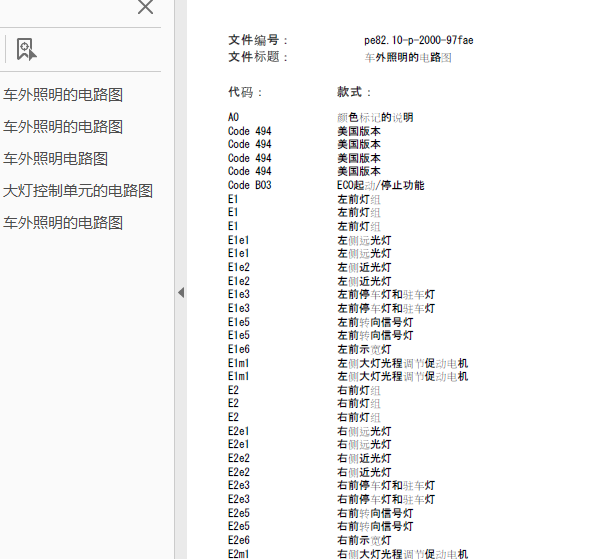Click the description ECO起动/停止功能

pos(380,185)
